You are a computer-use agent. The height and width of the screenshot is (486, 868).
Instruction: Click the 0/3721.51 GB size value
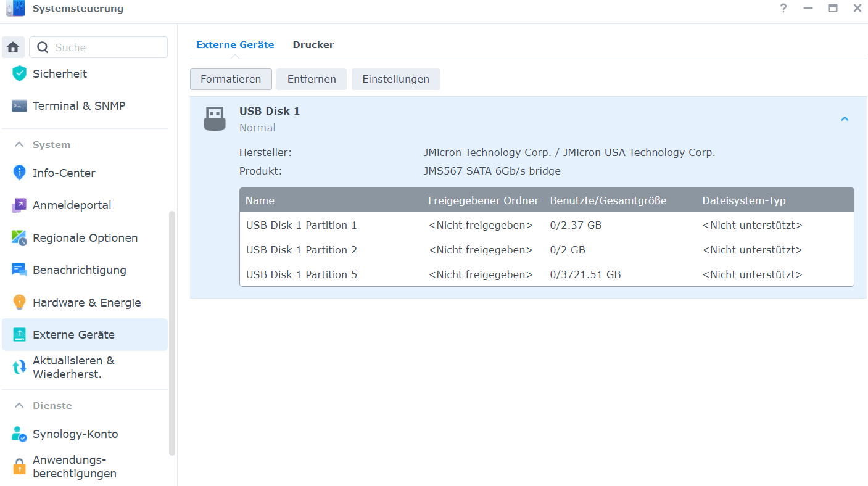(585, 274)
